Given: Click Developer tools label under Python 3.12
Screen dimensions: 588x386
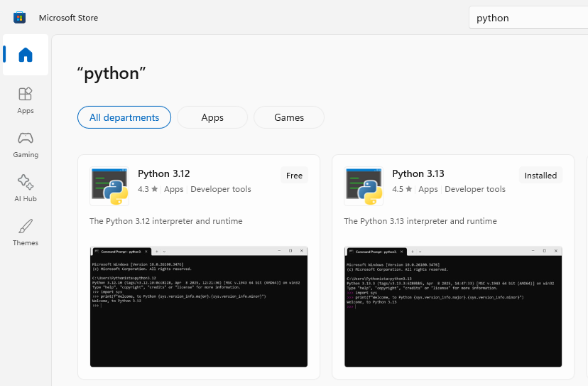Looking at the screenshot, I should tap(221, 189).
